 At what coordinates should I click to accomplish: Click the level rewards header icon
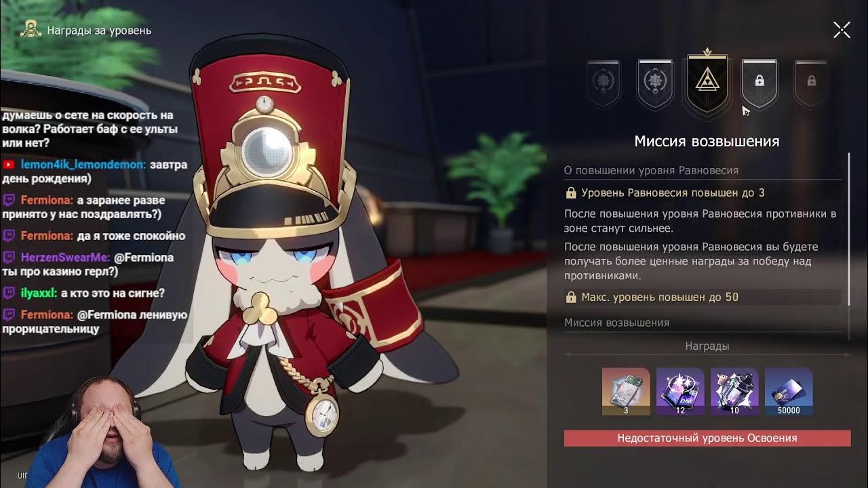point(30,30)
